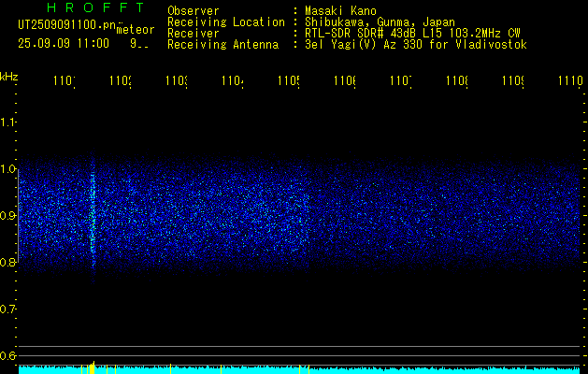The image size is (588, 374).
Task: Click the timestamp 25.09.09 11:00
Action: (x=64, y=44)
